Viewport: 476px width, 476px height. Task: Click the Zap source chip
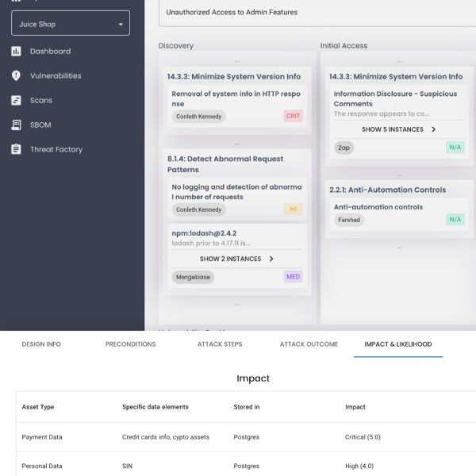coord(344,148)
